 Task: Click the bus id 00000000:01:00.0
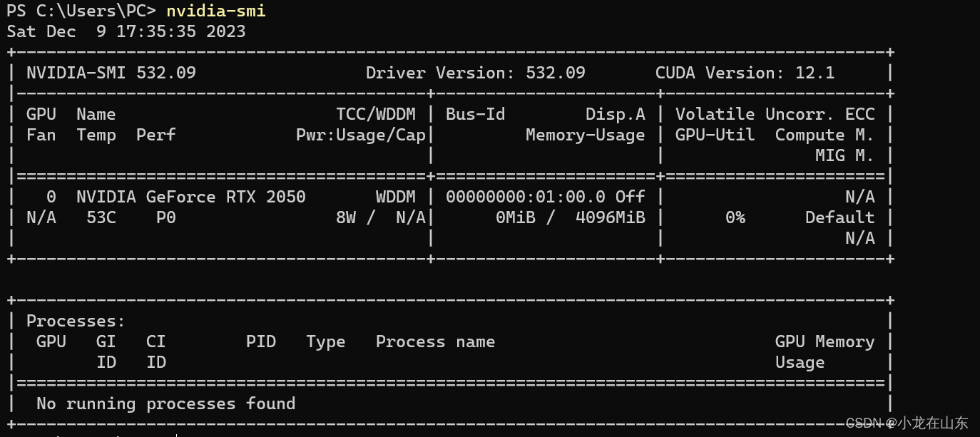(x=526, y=197)
